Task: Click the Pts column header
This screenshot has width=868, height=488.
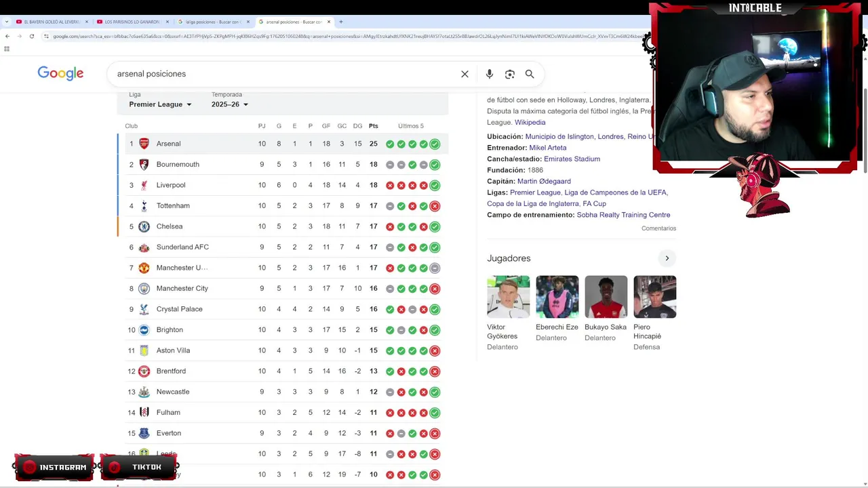Action: [x=373, y=126]
